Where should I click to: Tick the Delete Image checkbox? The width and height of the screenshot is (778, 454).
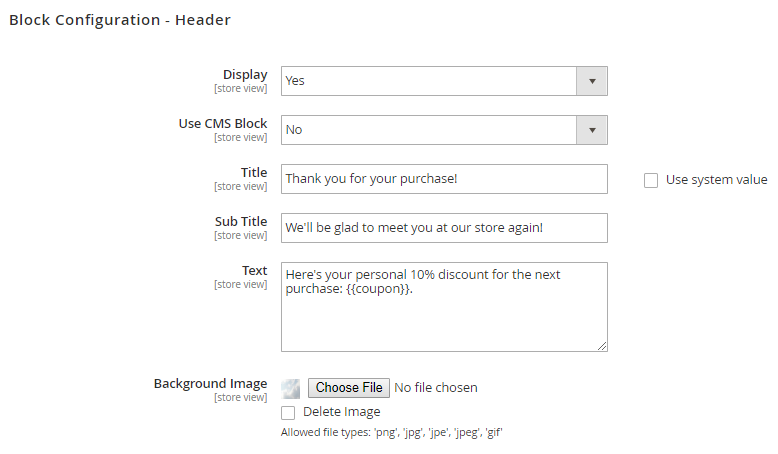(288, 412)
